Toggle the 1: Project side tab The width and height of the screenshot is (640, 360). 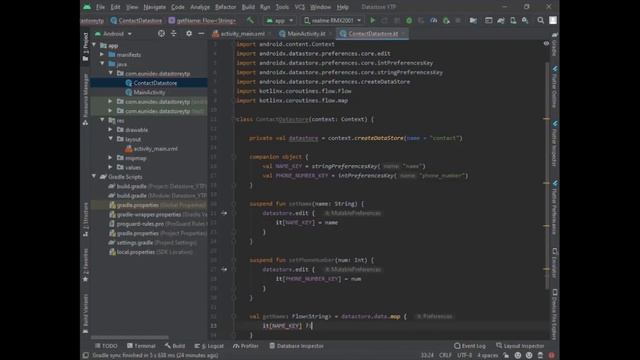coord(85,47)
